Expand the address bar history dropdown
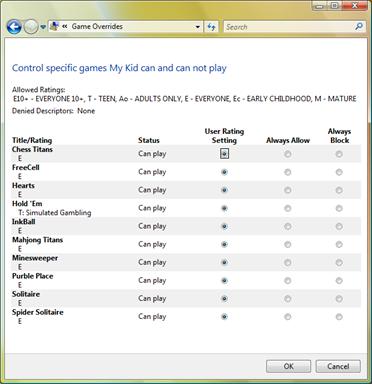This screenshot has height=384, width=372. coord(198,27)
